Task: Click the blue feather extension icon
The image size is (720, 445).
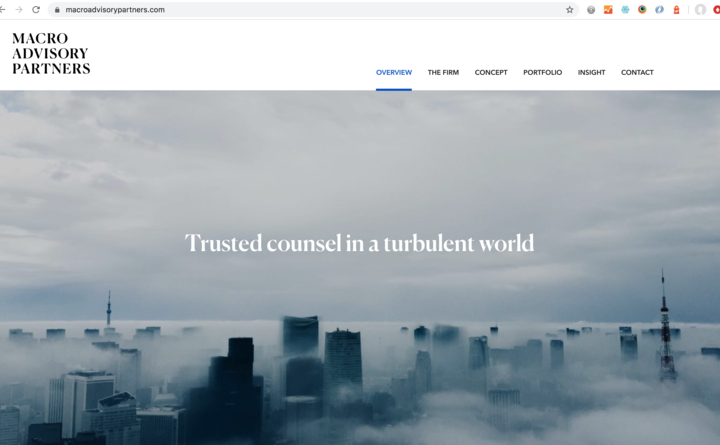Action: (x=659, y=9)
